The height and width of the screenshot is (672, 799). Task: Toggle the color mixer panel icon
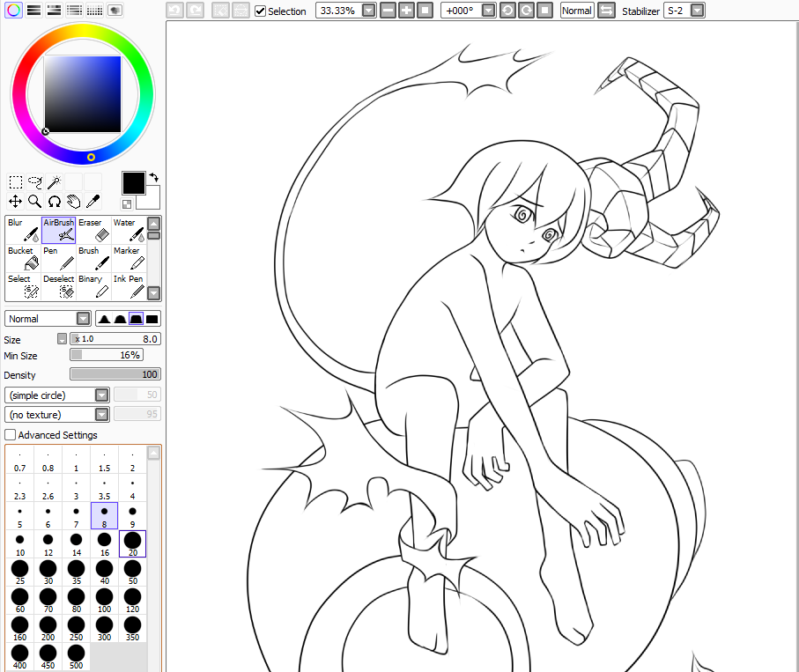pos(74,11)
